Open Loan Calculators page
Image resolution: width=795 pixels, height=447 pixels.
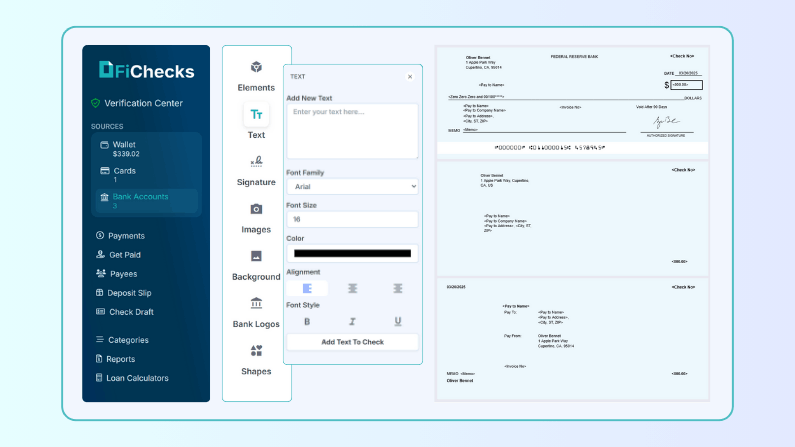coord(132,378)
